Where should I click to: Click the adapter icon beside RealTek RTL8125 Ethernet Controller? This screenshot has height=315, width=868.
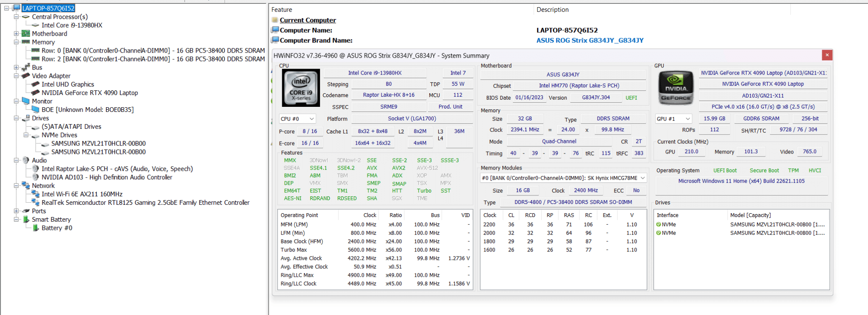(36, 203)
